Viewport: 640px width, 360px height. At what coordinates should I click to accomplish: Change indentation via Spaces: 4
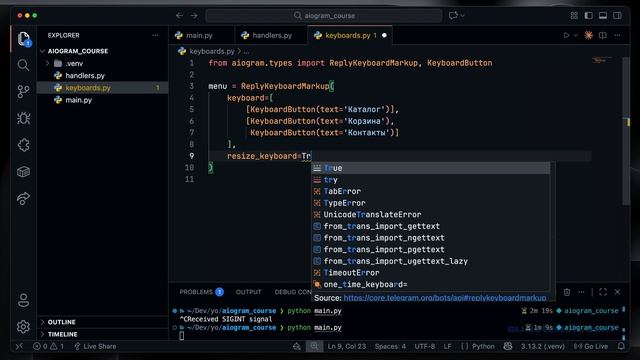pyautogui.click(x=390, y=347)
